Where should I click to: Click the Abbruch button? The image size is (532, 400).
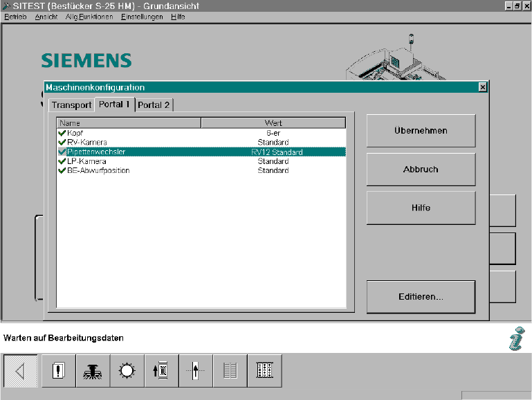(421, 170)
